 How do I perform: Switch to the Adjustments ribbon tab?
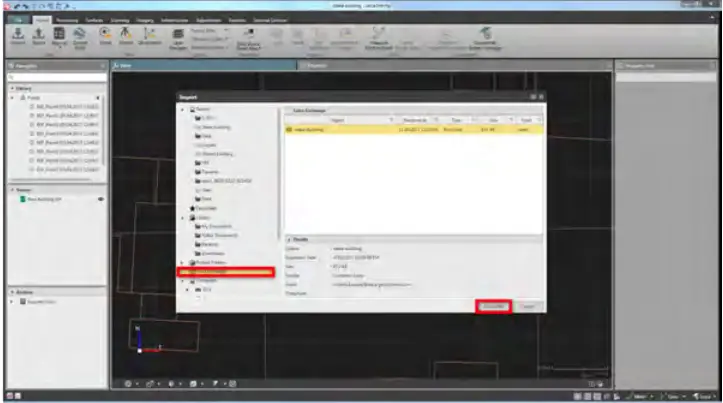point(208,20)
